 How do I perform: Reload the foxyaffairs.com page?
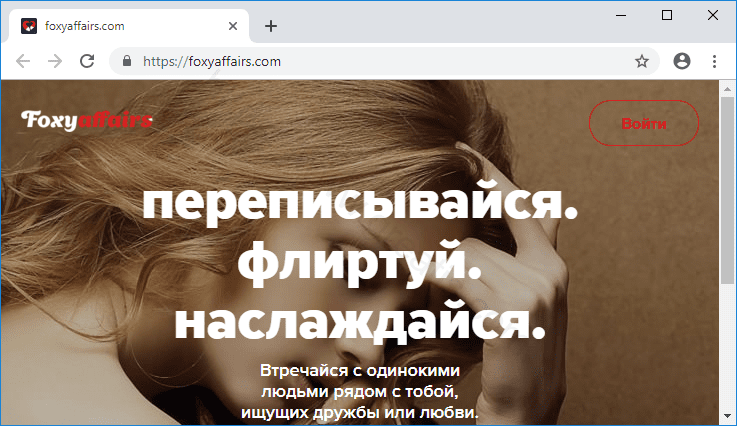87,61
